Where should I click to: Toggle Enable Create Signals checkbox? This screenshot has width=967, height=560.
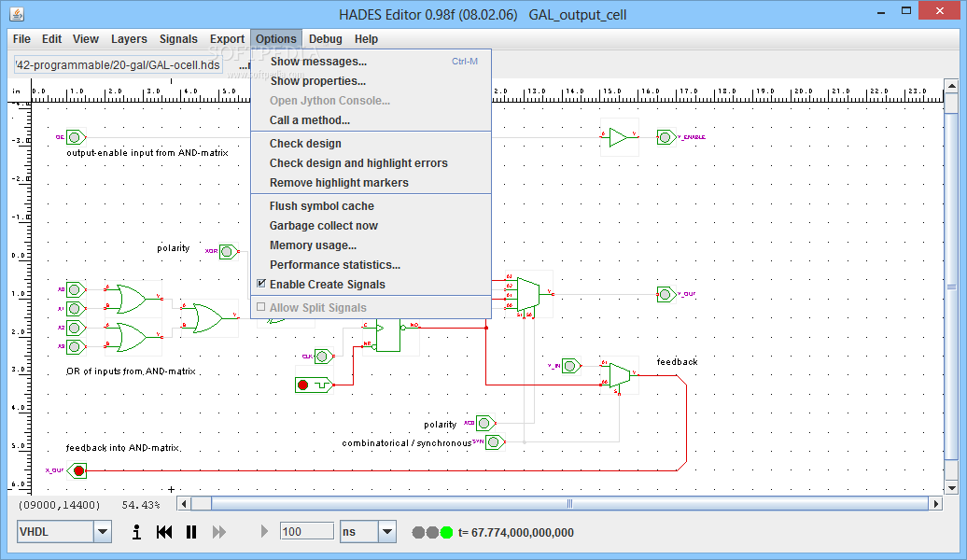point(261,284)
